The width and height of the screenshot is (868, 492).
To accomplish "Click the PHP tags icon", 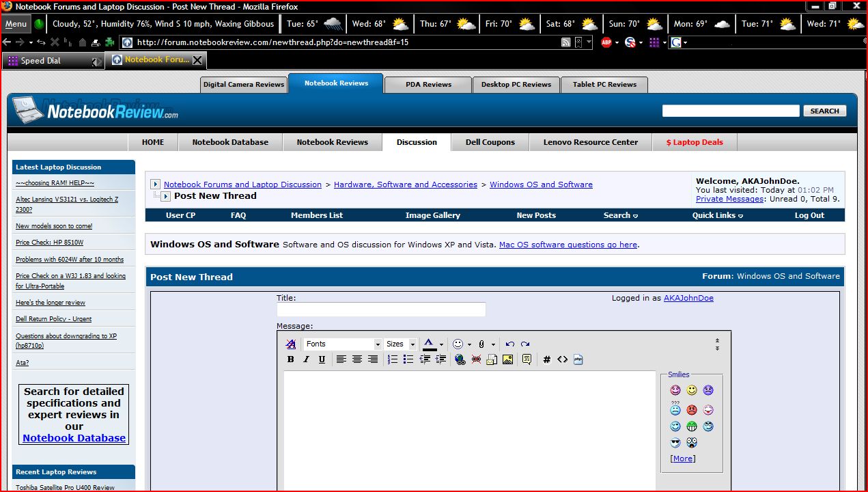I will pyautogui.click(x=578, y=359).
